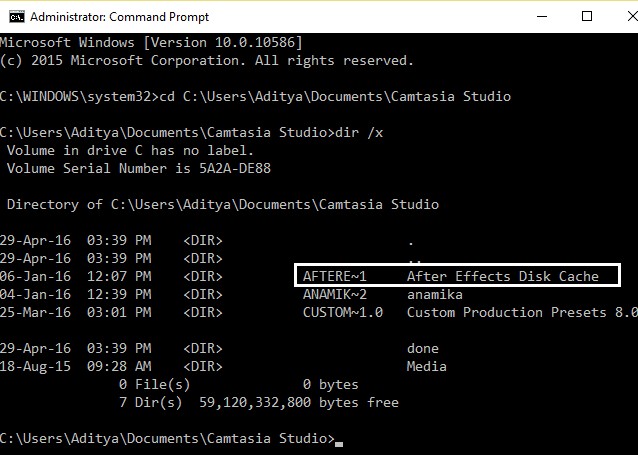Image resolution: width=638 pixels, height=455 pixels.
Task: Maximize the Command Prompt window
Action: click(x=587, y=16)
